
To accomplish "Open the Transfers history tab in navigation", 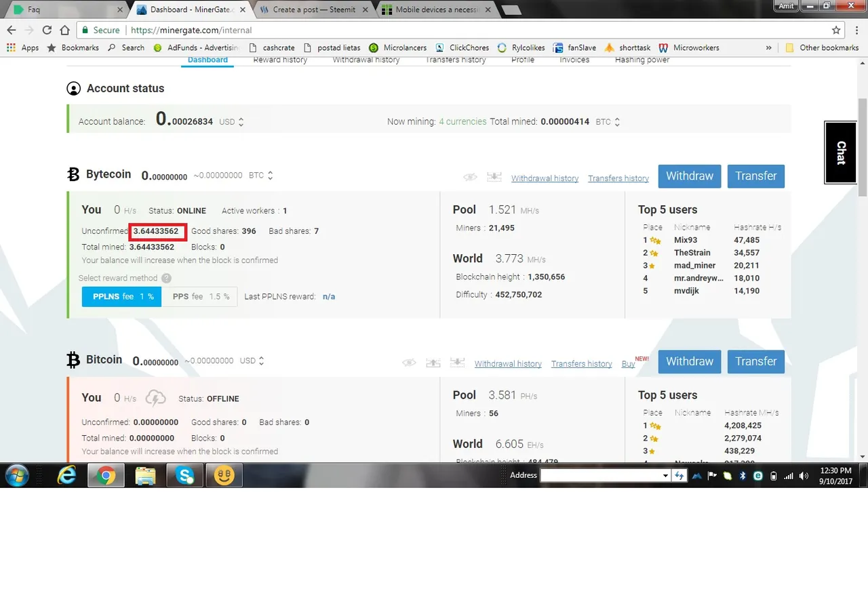I will [x=456, y=60].
